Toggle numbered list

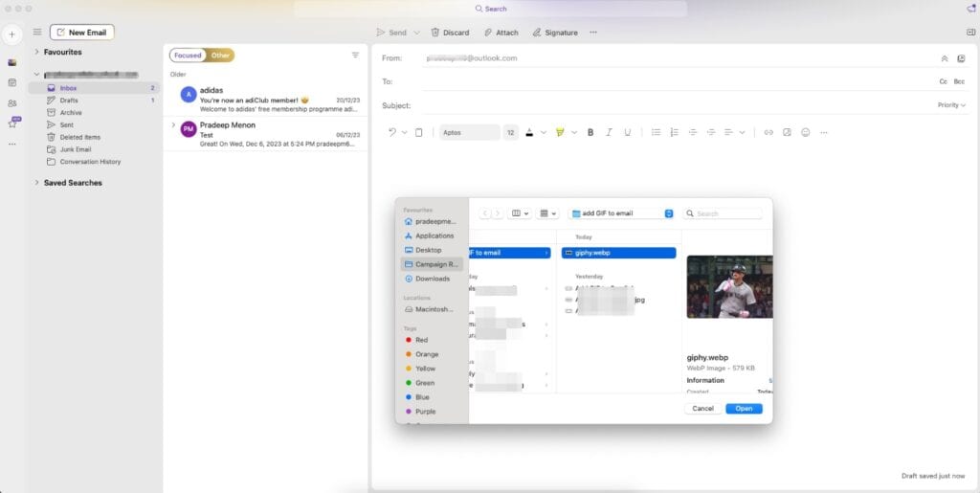[674, 132]
